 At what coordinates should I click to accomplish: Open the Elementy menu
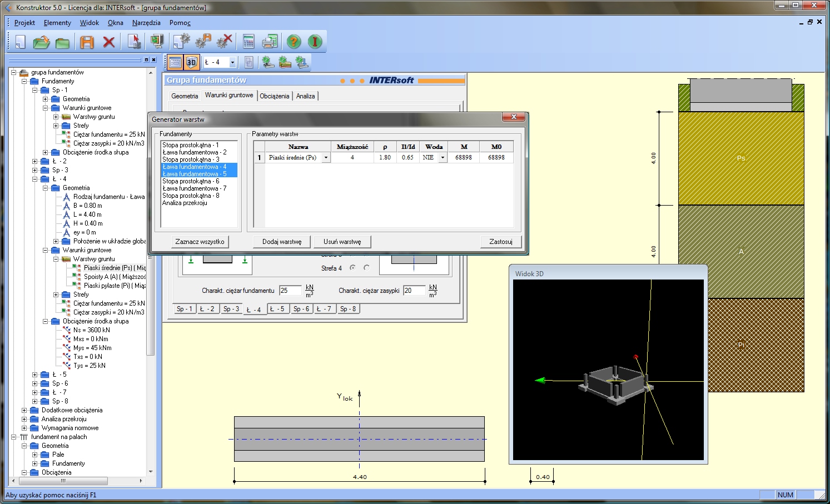coord(57,23)
